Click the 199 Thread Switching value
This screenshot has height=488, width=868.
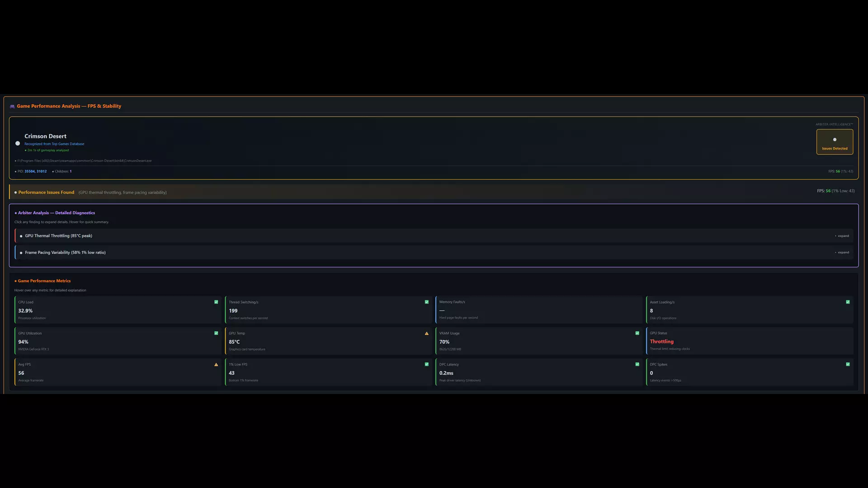tap(233, 311)
